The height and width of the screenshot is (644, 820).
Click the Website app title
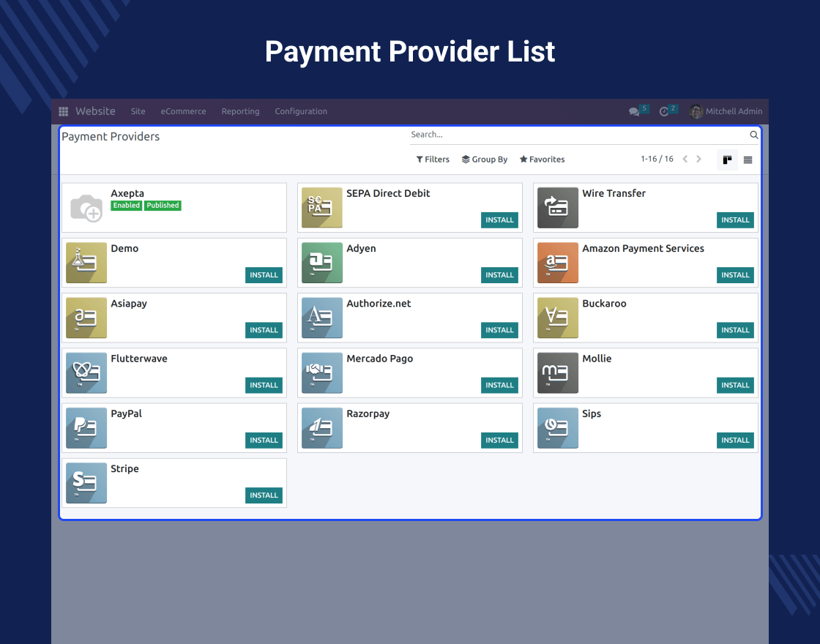tap(95, 111)
